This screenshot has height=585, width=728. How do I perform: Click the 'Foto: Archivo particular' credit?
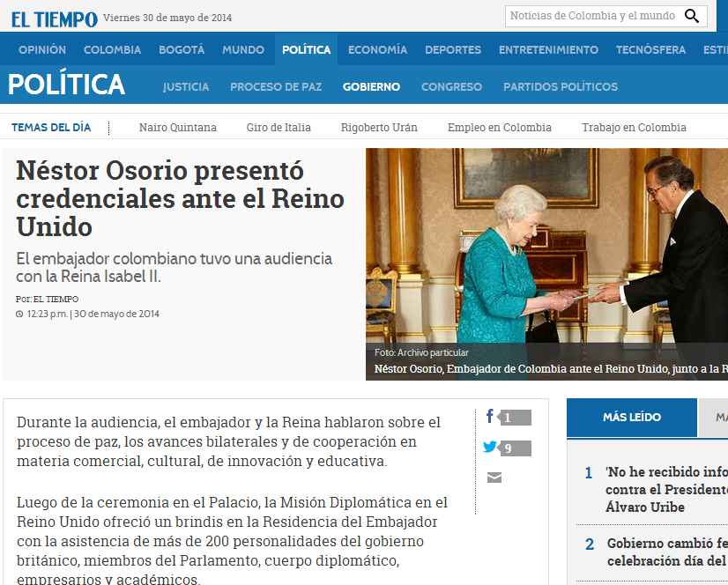[421, 352]
